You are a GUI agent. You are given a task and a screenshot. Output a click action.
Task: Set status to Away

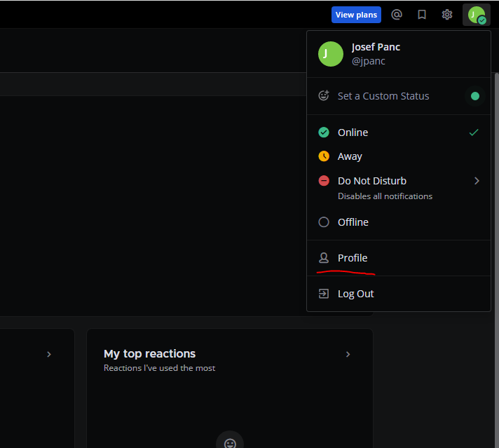(x=350, y=156)
